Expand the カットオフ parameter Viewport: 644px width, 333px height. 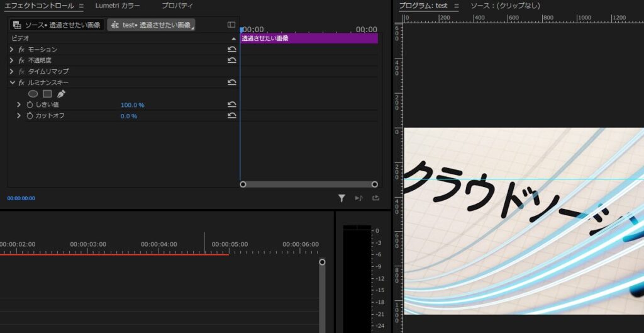pyautogui.click(x=19, y=116)
